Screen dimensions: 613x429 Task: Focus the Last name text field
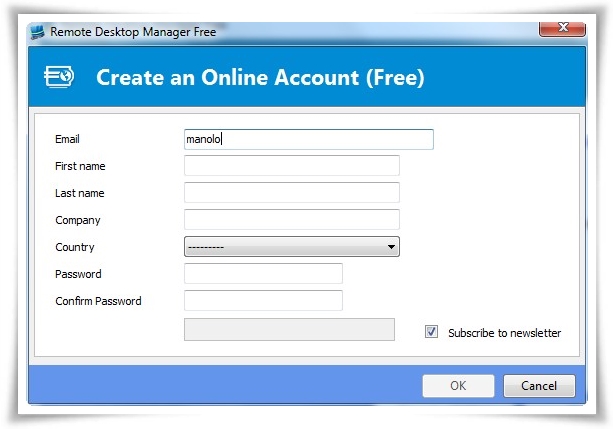point(292,192)
